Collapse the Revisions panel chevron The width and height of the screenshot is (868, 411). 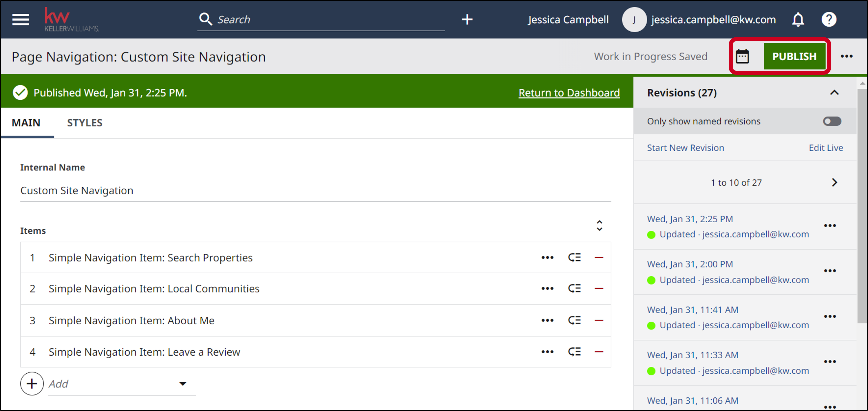point(834,93)
